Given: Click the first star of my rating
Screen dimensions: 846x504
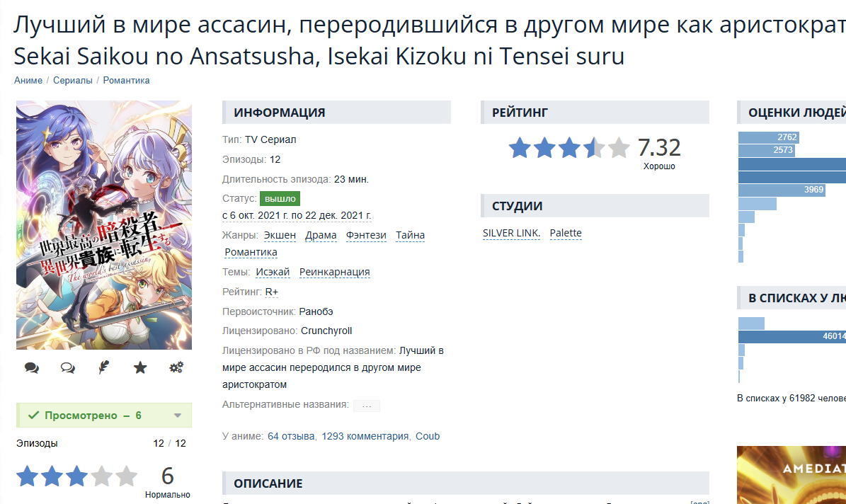Looking at the screenshot, I should point(28,476).
